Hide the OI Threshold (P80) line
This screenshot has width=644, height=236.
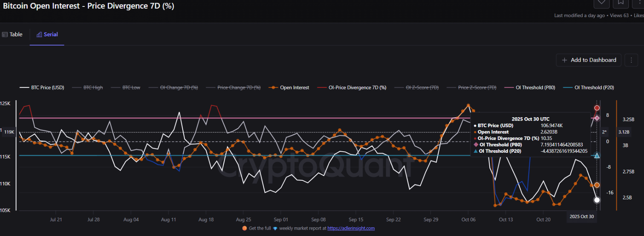click(x=530, y=88)
